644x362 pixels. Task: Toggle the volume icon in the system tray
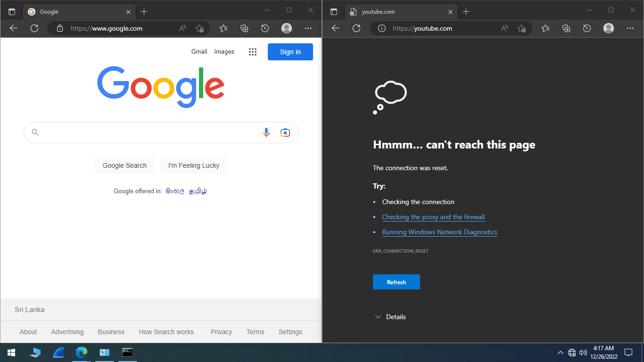583,353
